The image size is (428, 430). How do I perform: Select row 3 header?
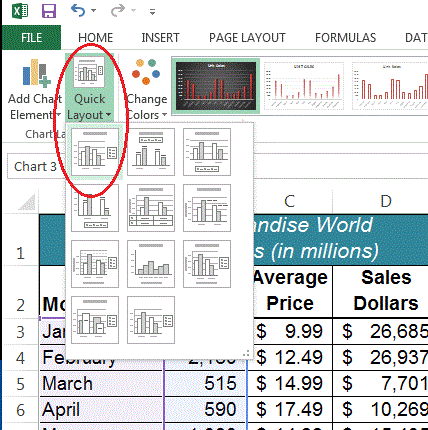tap(20, 331)
